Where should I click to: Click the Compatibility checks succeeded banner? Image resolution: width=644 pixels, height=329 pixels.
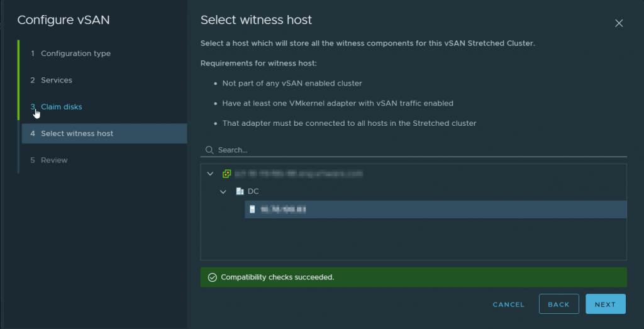(413, 277)
